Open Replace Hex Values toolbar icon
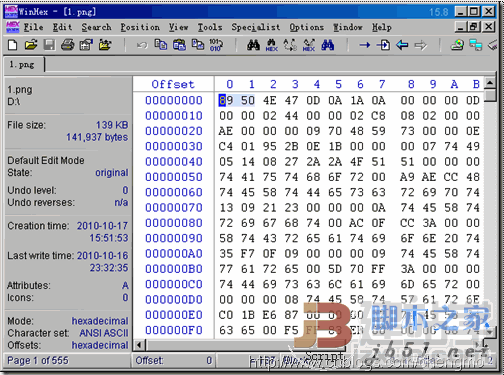This screenshot has height=375, width=504. tap(309, 45)
